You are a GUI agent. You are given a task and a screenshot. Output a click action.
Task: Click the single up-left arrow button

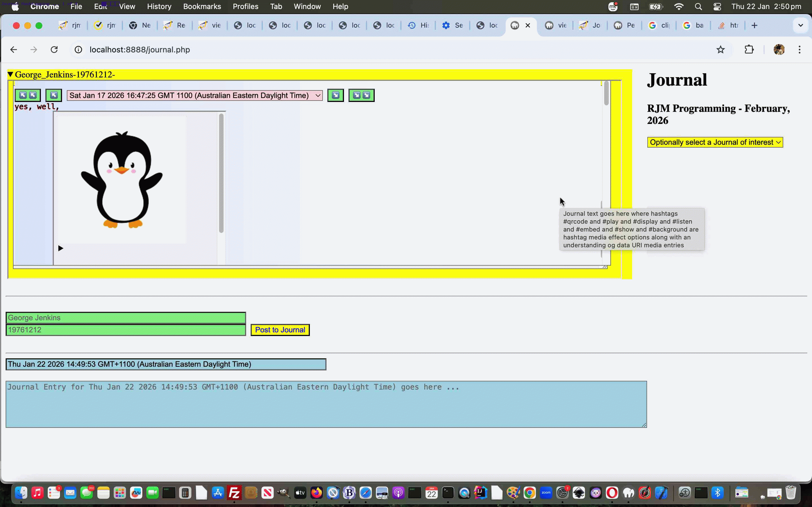pyautogui.click(x=54, y=95)
